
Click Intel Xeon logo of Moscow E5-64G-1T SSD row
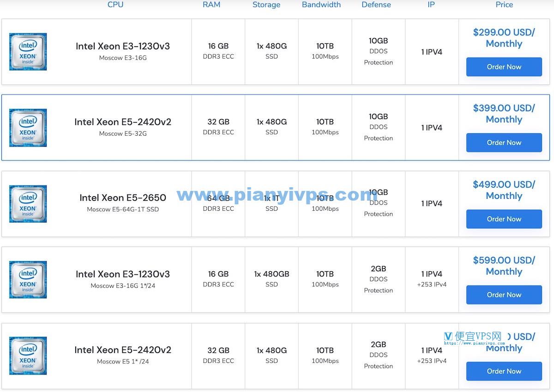click(x=28, y=204)
